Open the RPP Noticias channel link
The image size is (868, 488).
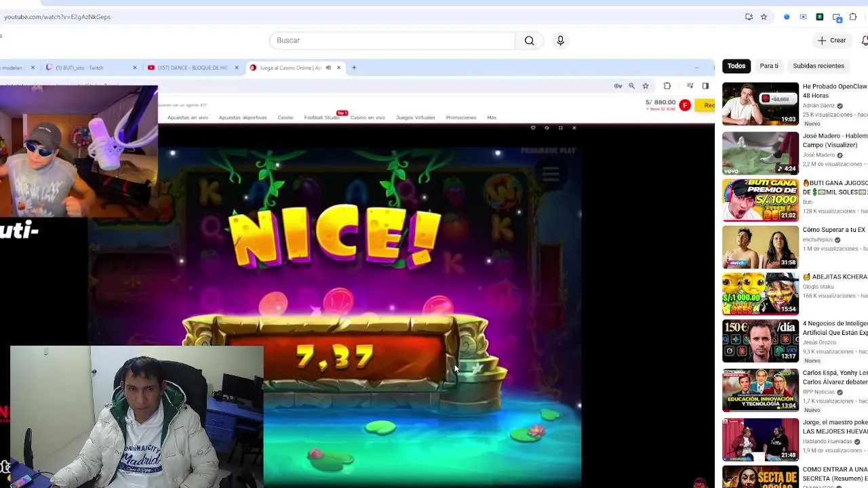[x=818, y=392]
